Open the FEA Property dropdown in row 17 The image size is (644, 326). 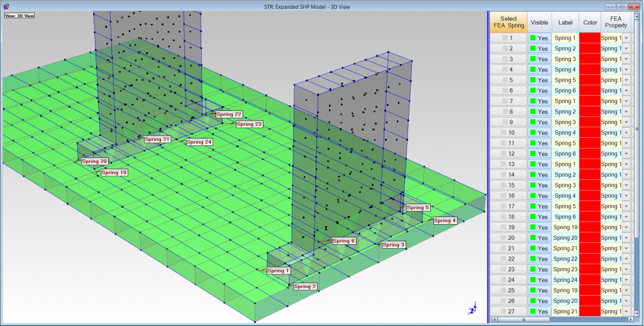tap(626, 206)
